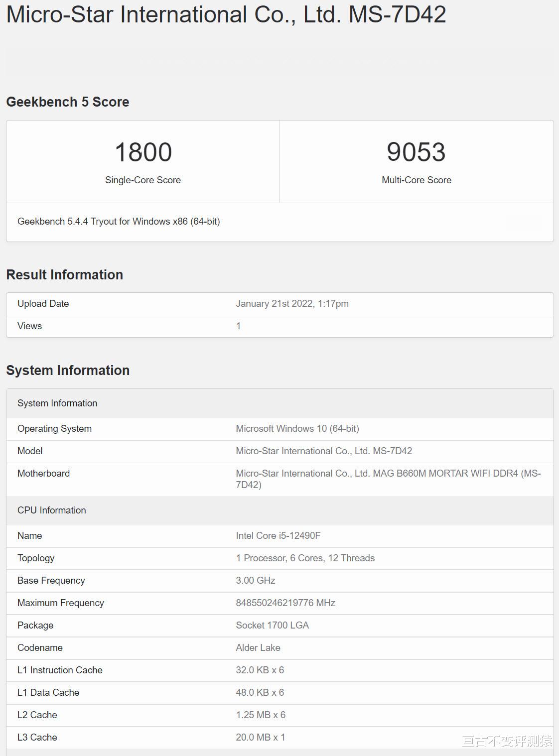Select the Base Frequency 3.00 GHz value

pos(255,580)
